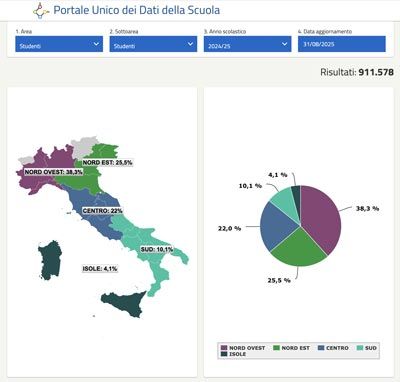The width and height of the screenshot is (400, 382).
Task: Open the Anno scolastico dropdown 2024/25
Action: click(x=248, y=44)
